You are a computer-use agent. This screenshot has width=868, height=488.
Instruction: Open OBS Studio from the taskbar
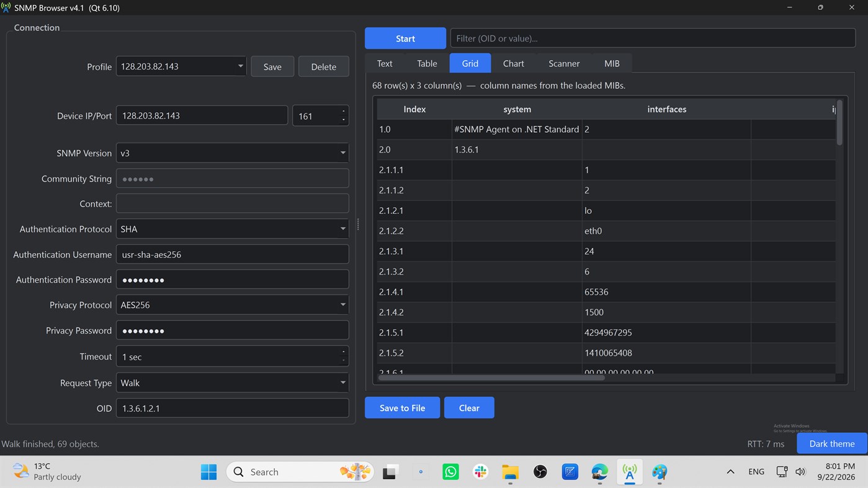coord(540,472)
